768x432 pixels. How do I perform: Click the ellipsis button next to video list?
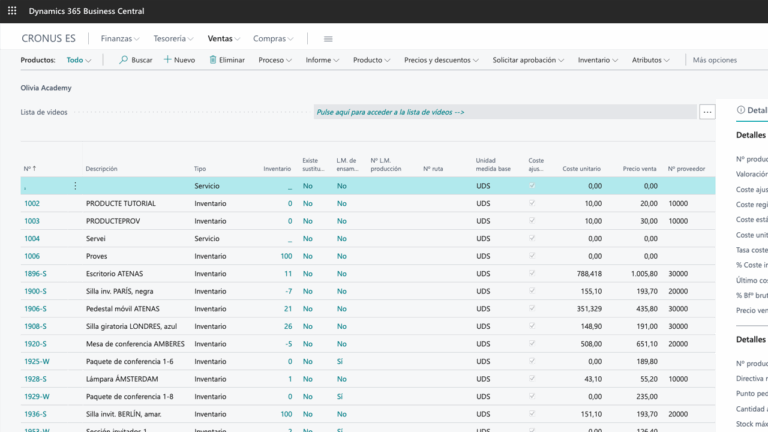(707, 112)
